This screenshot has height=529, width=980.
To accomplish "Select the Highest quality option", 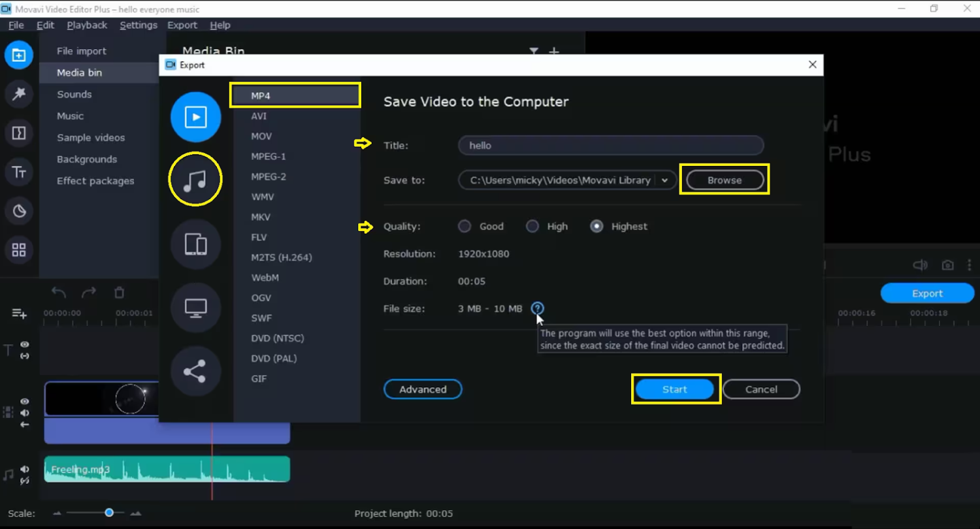I will coord(596,226).
